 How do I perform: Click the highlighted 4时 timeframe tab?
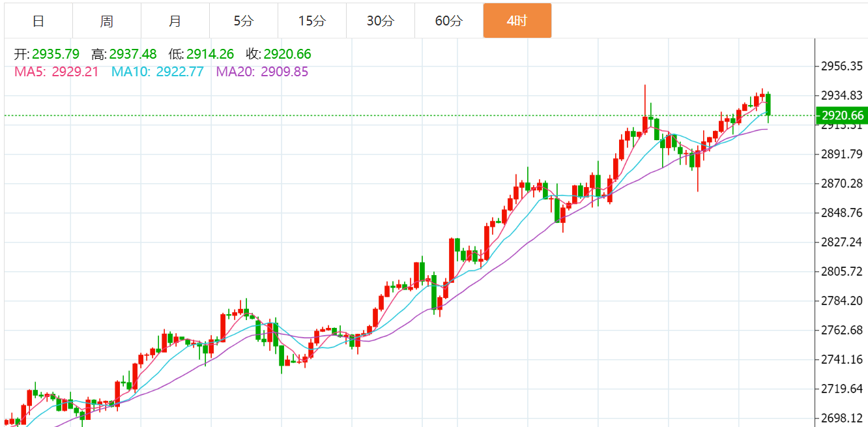[517, 21]
